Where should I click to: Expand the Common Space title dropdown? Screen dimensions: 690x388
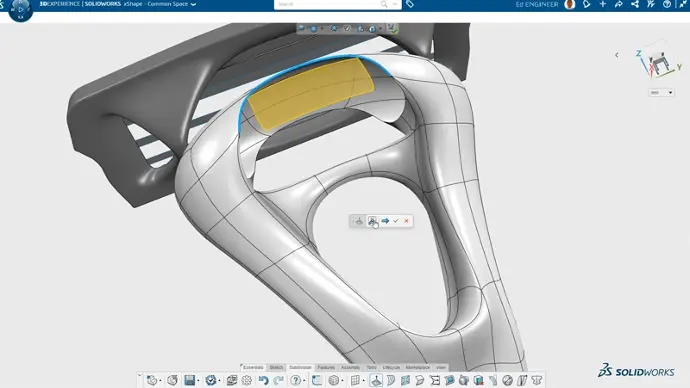pyautogui.click(x=193, y=4)
